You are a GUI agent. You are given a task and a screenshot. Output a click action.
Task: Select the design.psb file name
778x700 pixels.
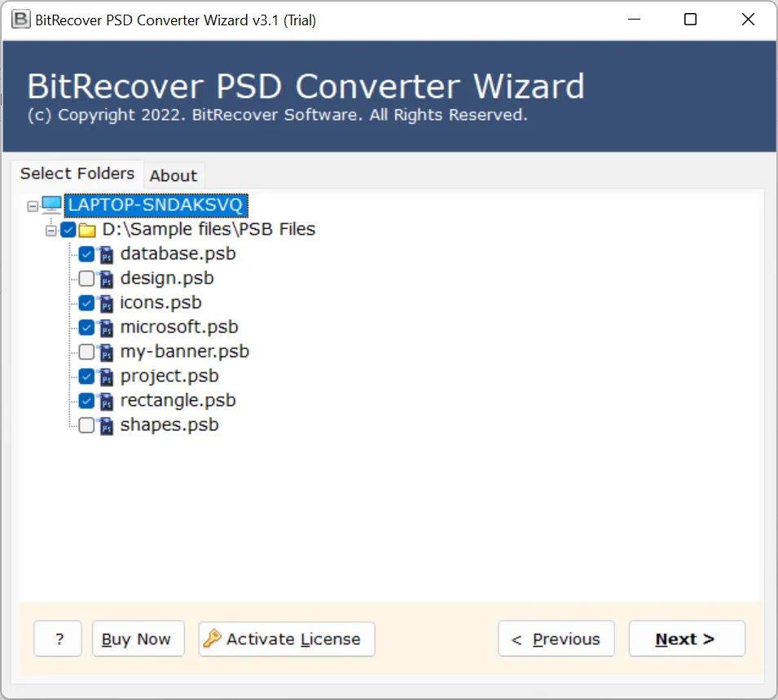(167, 279)
